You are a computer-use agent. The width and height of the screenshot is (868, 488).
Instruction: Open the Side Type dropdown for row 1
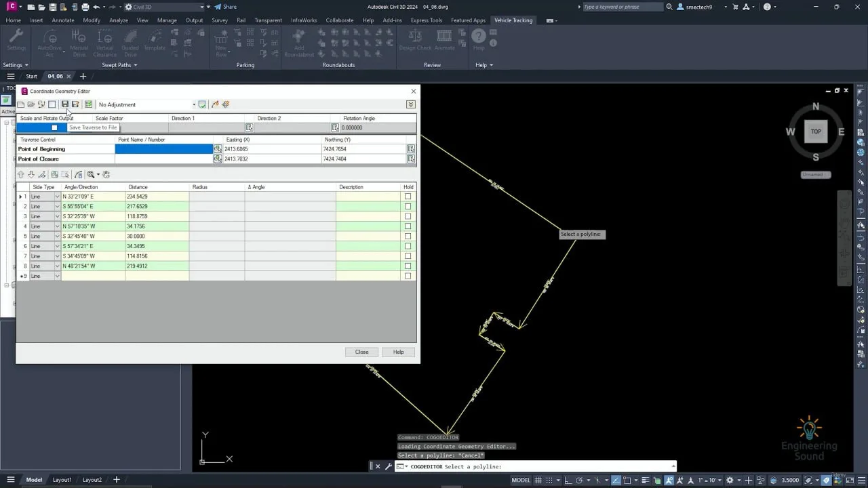(57, 197)
